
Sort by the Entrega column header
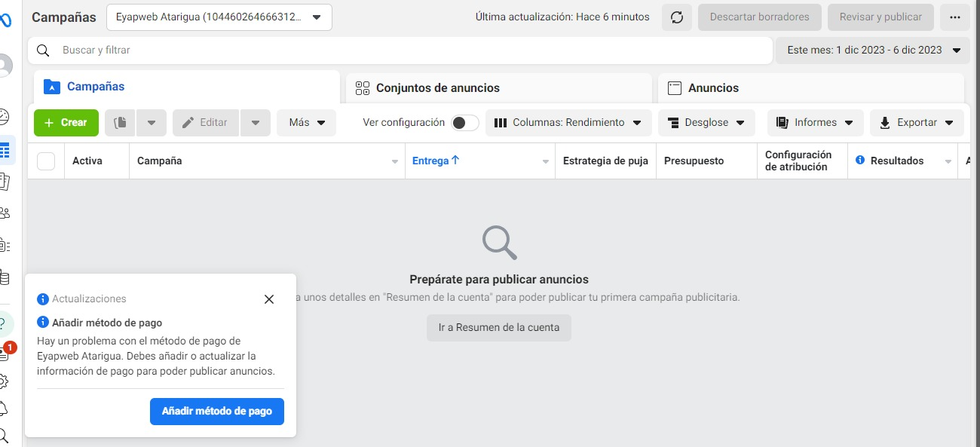tap(435, 161)
